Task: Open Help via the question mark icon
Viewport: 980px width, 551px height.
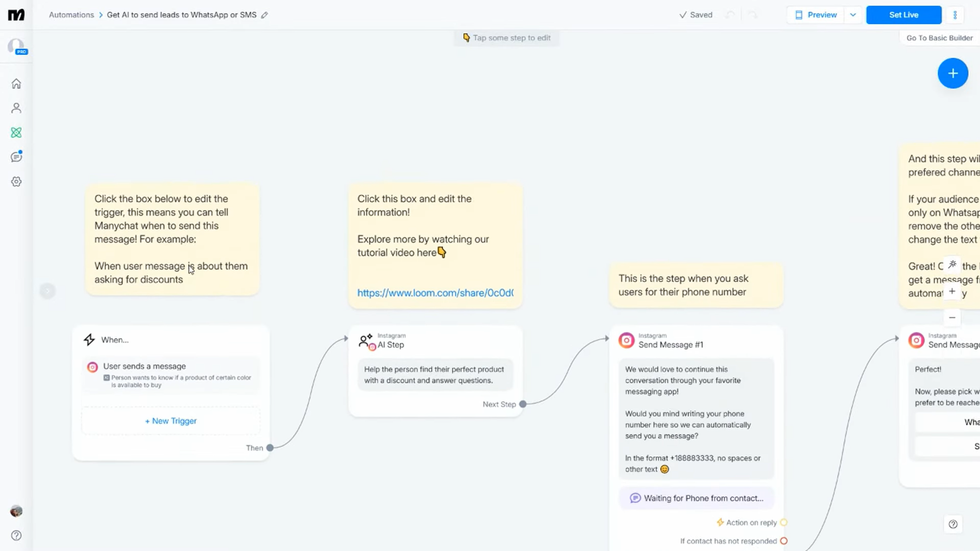Action: pos(16,535)
